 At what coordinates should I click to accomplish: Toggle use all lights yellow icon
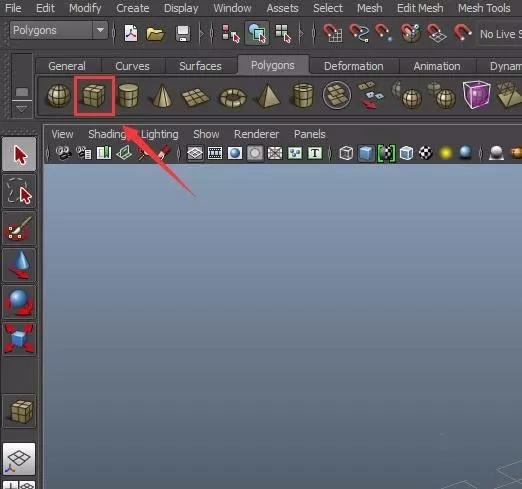click(446, 153)
